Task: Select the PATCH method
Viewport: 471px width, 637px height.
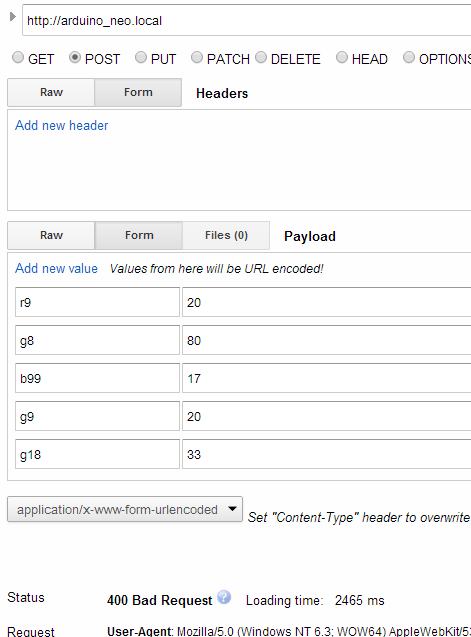Action: tap(197, 57)
